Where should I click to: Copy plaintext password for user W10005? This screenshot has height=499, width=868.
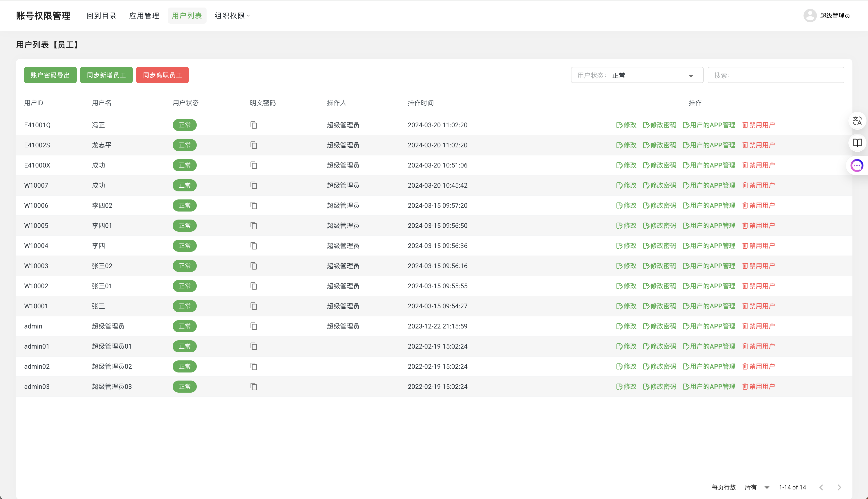(x=254, y=226)
